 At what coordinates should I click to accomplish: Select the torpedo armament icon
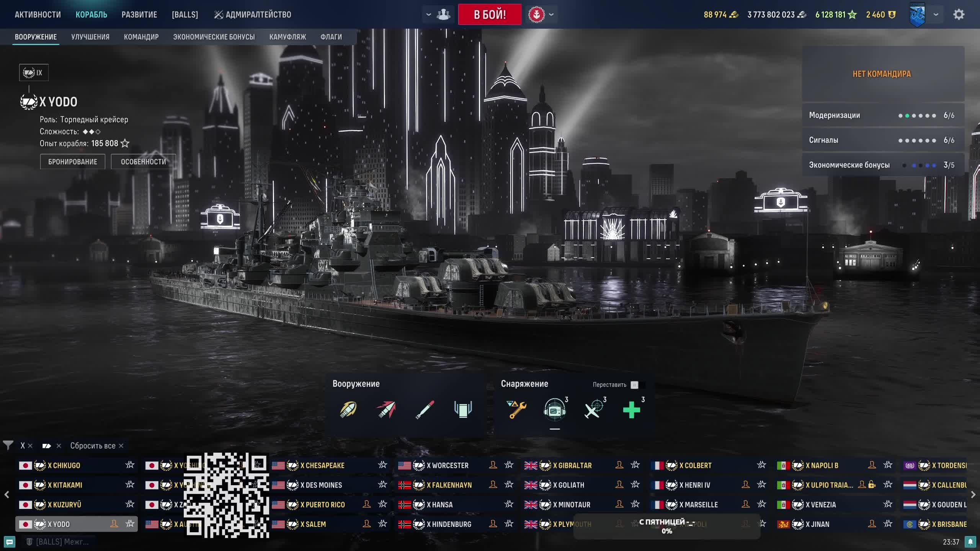pyautogui.click(x=425, y=409)
